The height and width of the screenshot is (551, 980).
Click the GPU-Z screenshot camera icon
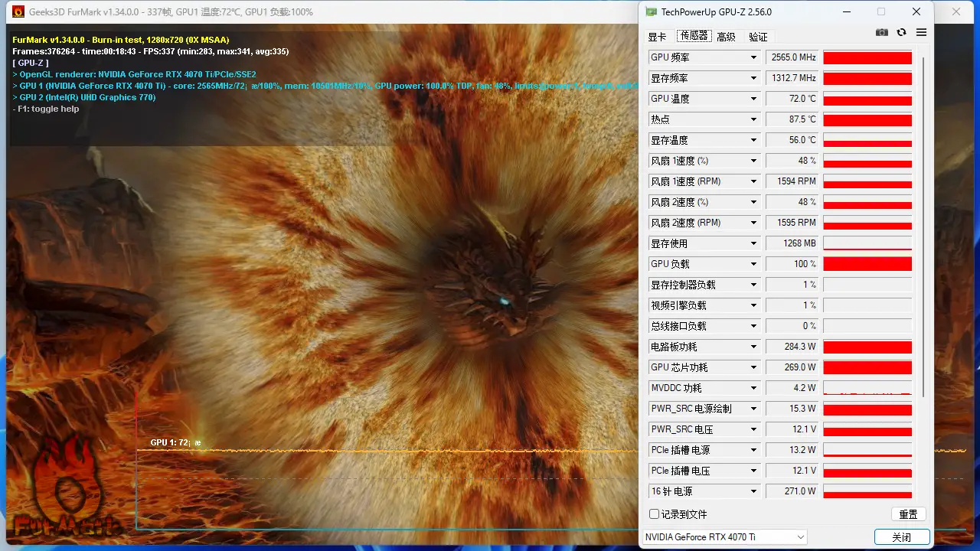[882, 32]
